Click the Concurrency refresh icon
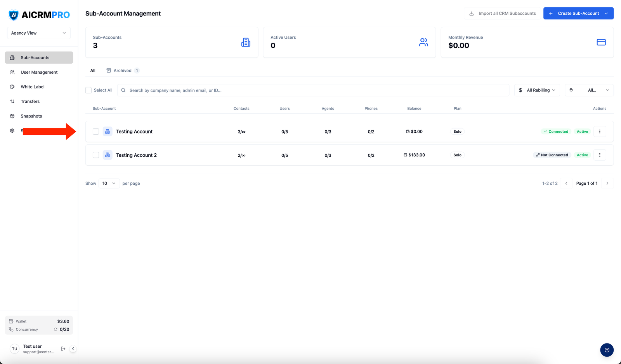The image size is (621, 364). point(56,329)
